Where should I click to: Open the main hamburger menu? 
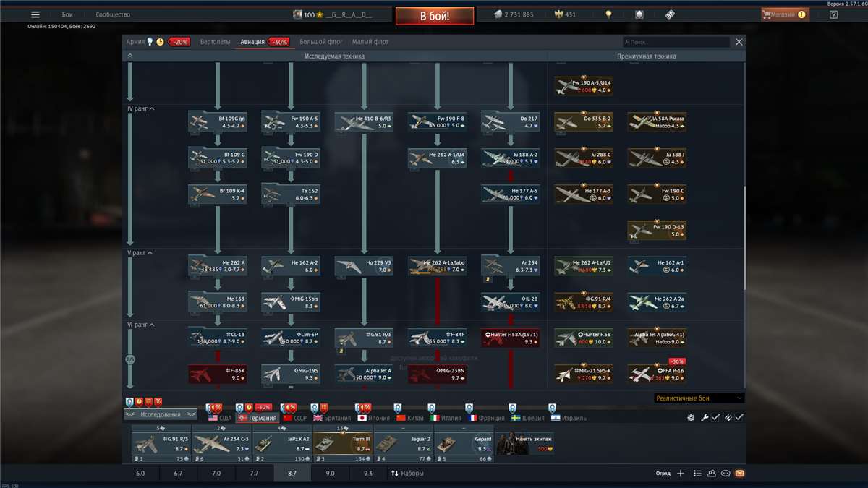click(x=35, y=14)
